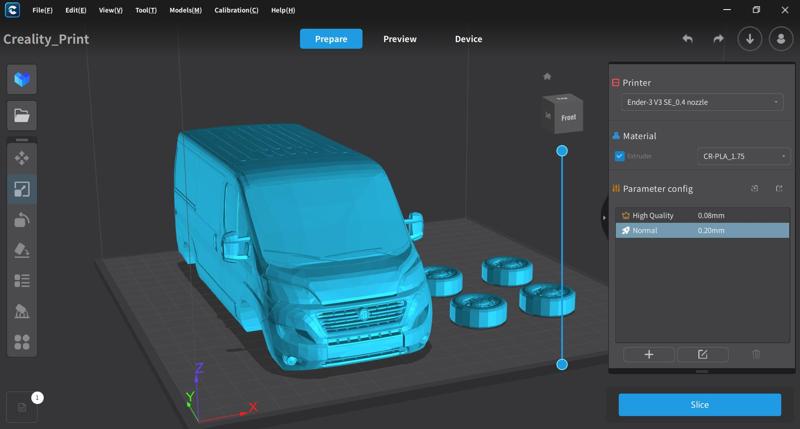Image resolution: width=800 pixels, height=429 pixels.
Task: Open the notification document icon
Action: click(22, 407)
